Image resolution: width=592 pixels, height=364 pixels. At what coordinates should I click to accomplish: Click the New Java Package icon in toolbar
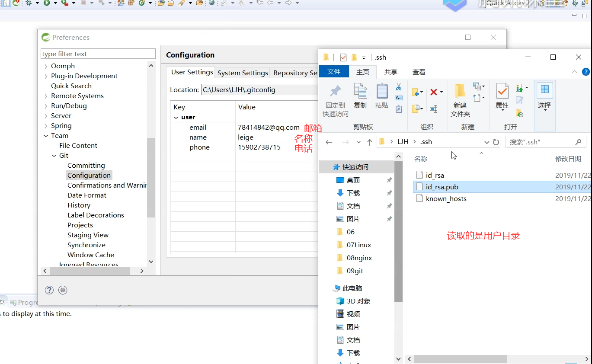[131, 3]
